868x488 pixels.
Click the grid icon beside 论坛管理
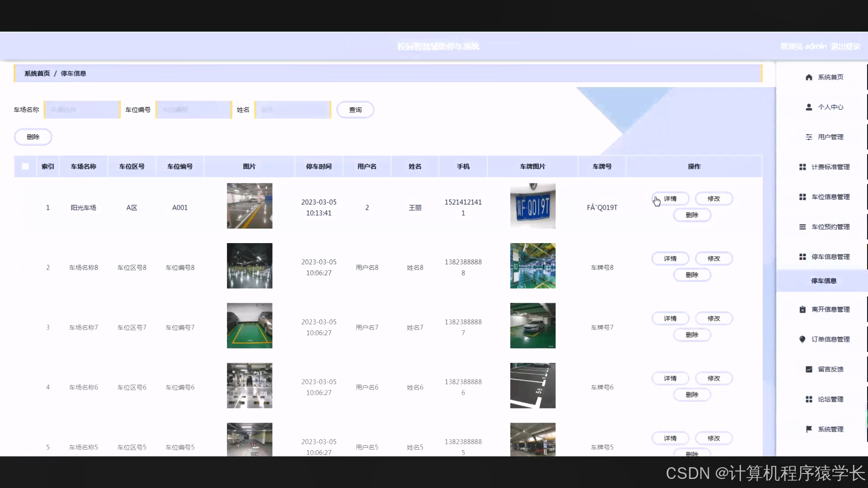pyautogui.click(x=809, y=399)
